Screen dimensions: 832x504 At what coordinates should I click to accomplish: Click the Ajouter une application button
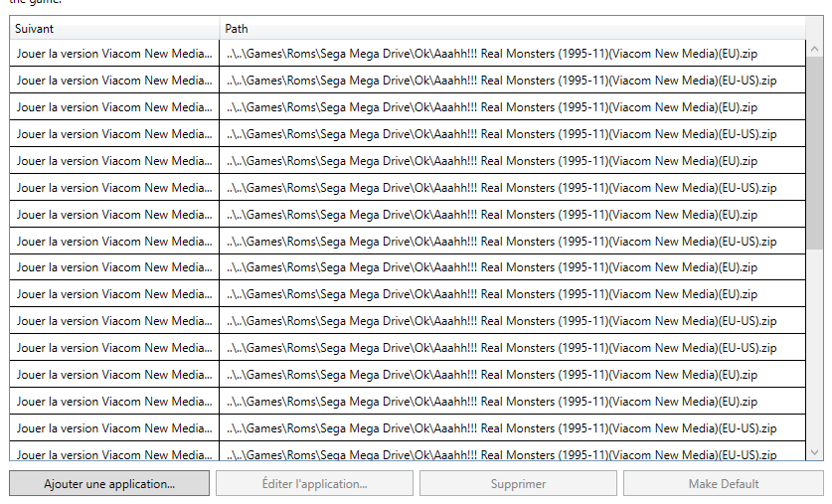[109, 483]
